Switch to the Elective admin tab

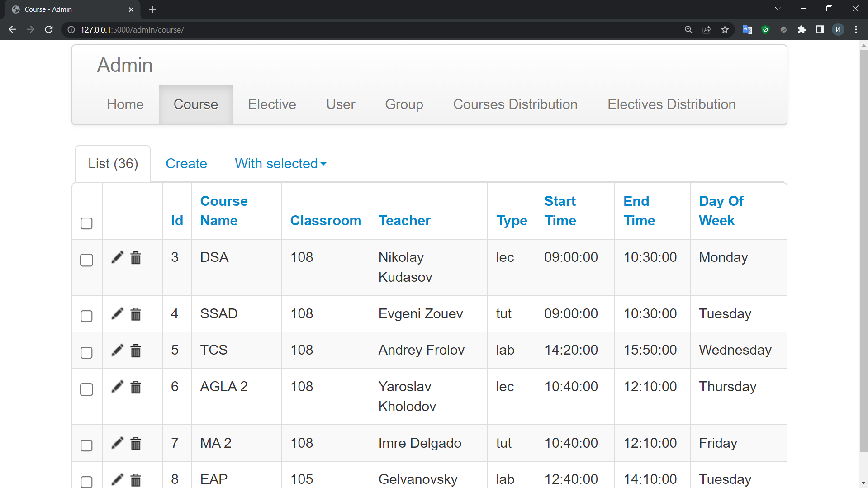pyautogui.click(x=272, y=104)
